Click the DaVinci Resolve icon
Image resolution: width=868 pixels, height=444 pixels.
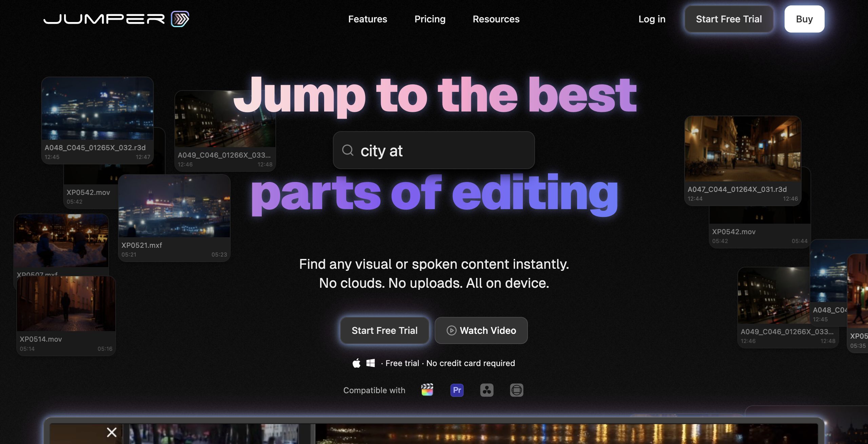tap(487, 390)
